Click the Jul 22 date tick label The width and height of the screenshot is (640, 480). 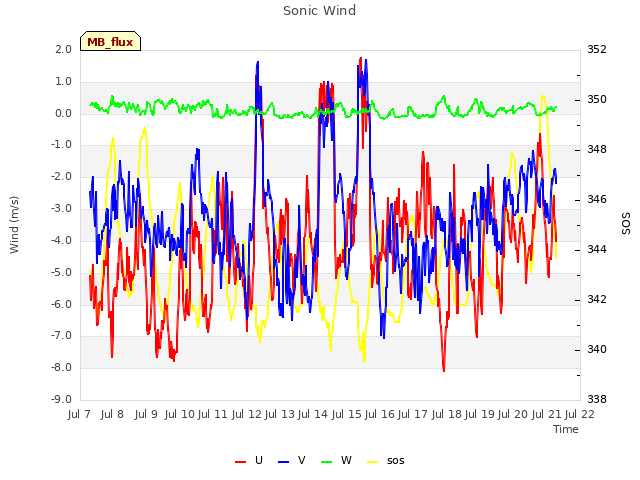point(580,414)
